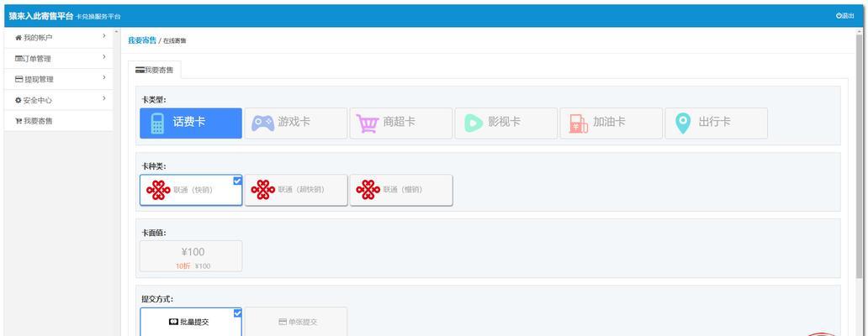Click the phone icon on 话费卡
868x336 pixels.
(157, 123)
